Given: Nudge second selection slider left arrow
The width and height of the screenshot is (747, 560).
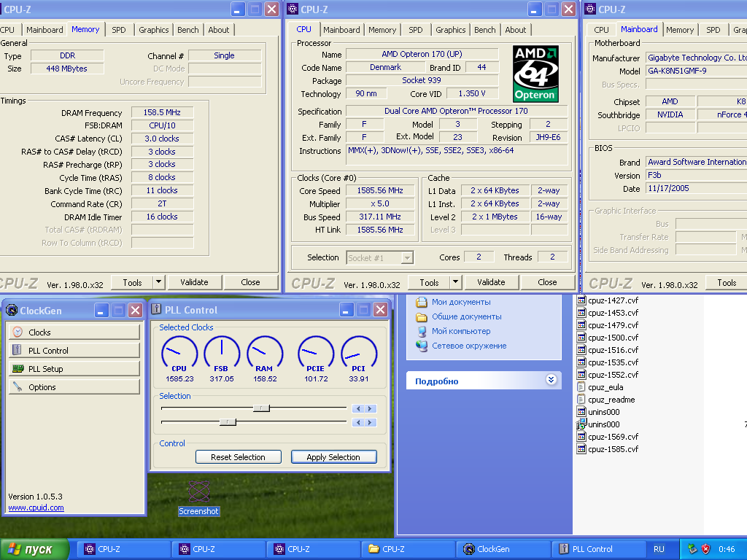Looking at the screenshot, I should click(358, 422).
